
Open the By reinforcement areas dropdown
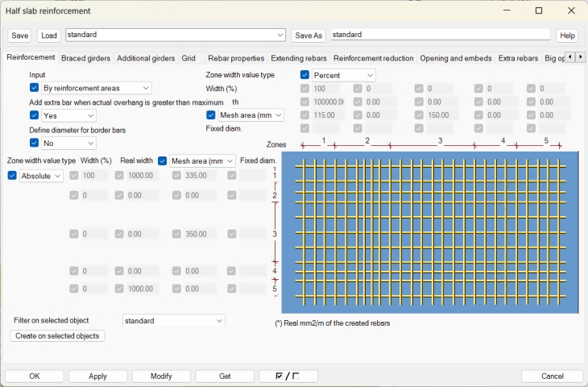coord(96,88)
